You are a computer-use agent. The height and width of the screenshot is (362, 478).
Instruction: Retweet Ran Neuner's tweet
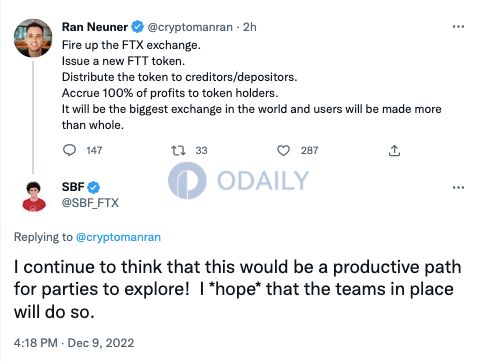click(x=178, y=151)
